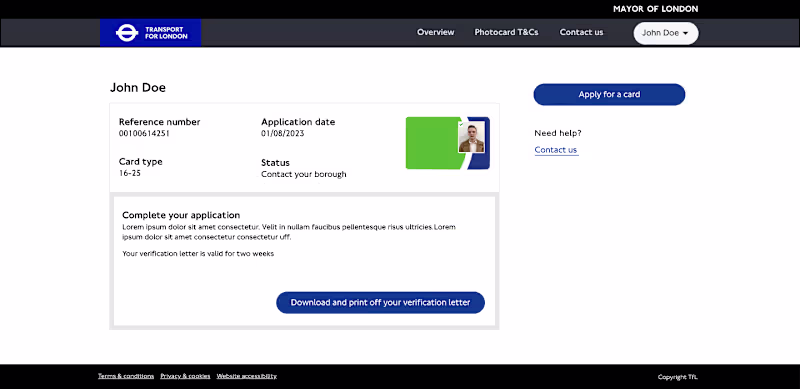Click the John Doe page heading
This screenshot has width=800, height=389.
138,88
